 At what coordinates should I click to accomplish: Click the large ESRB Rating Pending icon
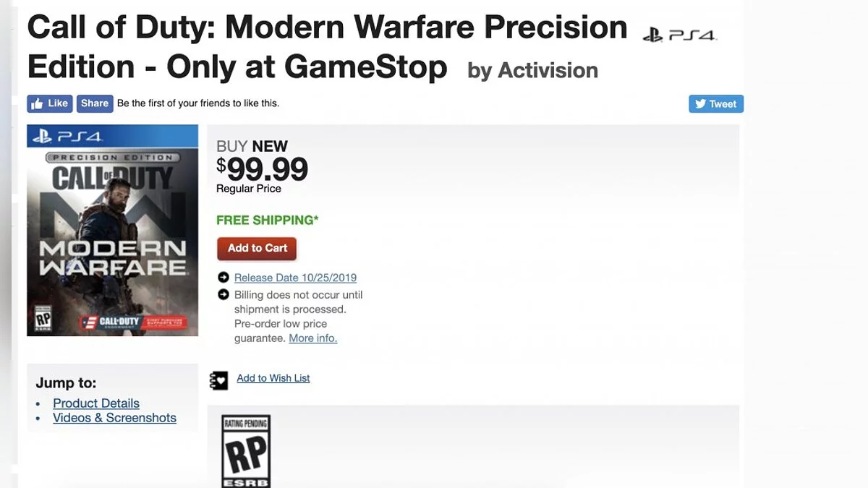click(246, 452)
